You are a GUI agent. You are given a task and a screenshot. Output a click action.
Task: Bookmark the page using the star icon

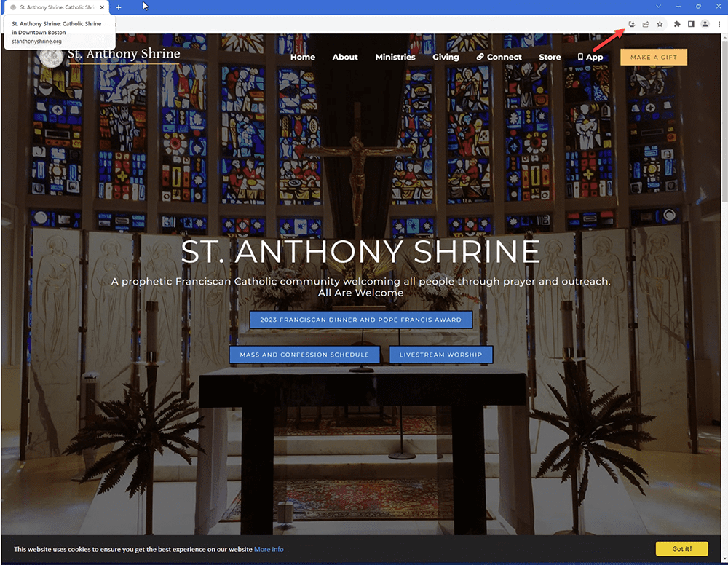(660, 24)
